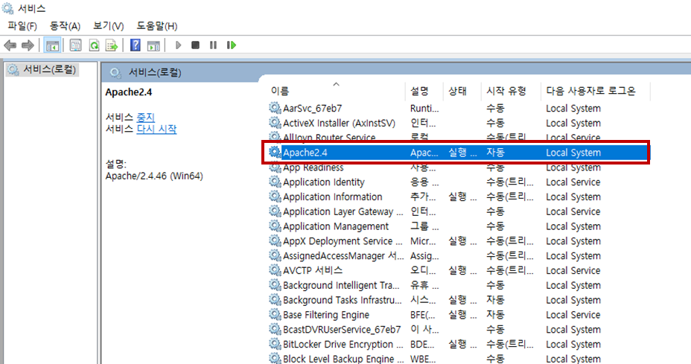The width and height of the screenshot is (691, 364).
Task: Open the 보기(V) menu
Action: [x=108, y=26]
